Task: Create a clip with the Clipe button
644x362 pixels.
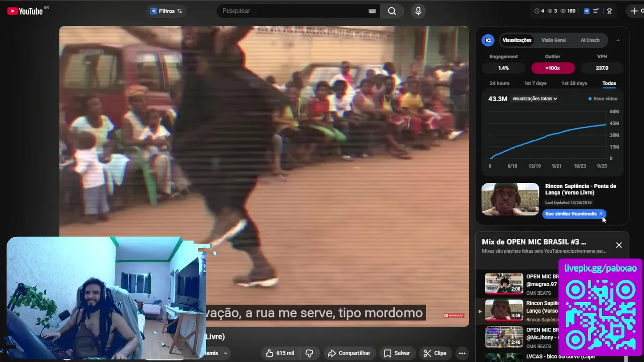Action: pos(435,353)
